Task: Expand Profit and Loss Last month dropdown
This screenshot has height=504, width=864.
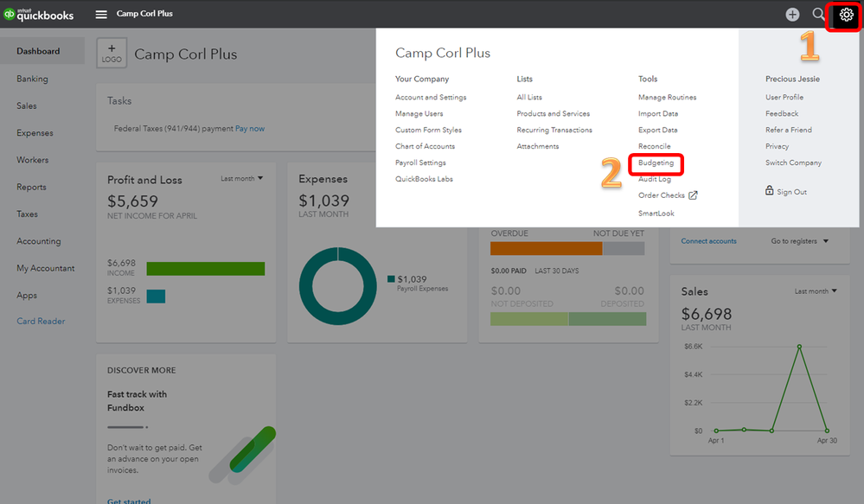Action: tap(241, 179)
